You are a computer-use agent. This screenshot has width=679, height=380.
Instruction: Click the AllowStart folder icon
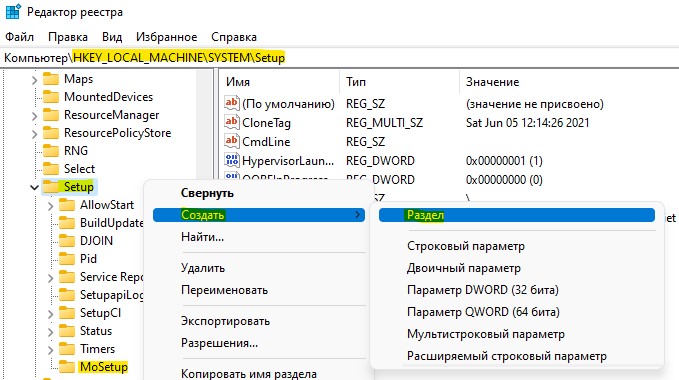[67, 205]
